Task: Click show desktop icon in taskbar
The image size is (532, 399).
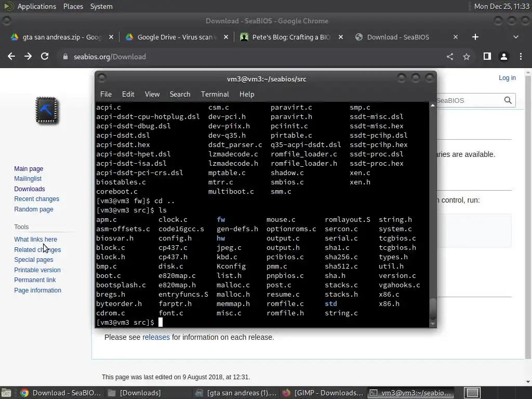Action: pyautogui.click(x=6, y=393)
